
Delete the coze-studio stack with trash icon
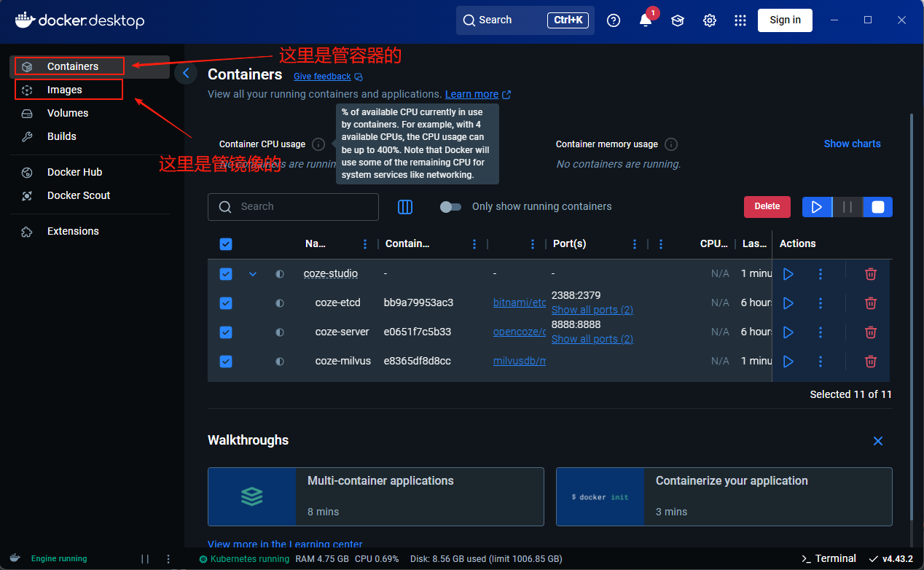tap(871, 274)
